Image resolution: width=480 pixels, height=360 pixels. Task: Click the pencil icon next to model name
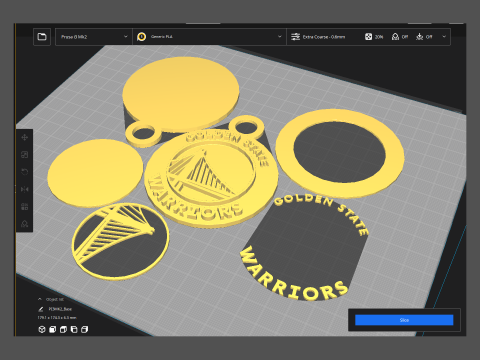[x=41, y=309]
